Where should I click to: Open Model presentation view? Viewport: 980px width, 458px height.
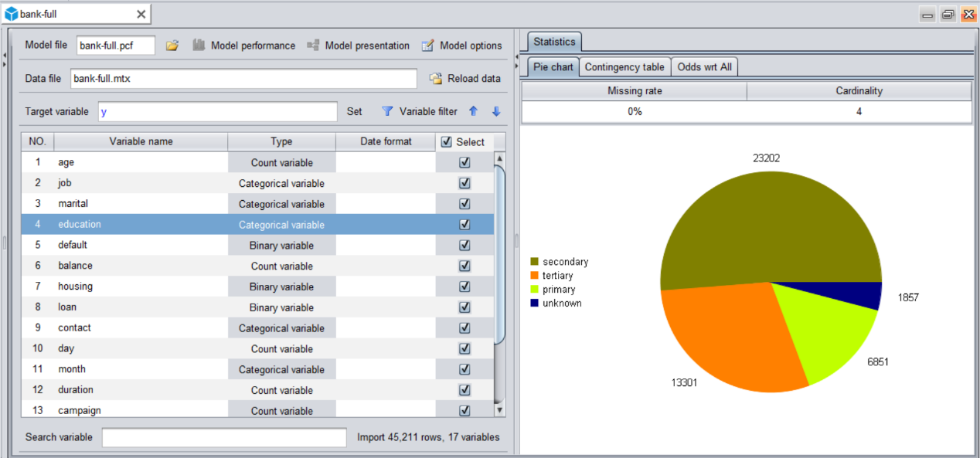click(359, 46)
